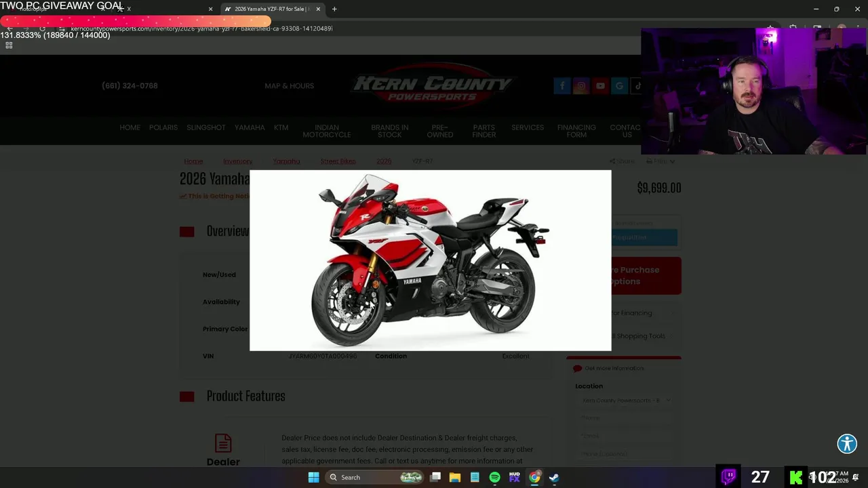Click the Email input field

pyautogui.click(x=625, y=436)
